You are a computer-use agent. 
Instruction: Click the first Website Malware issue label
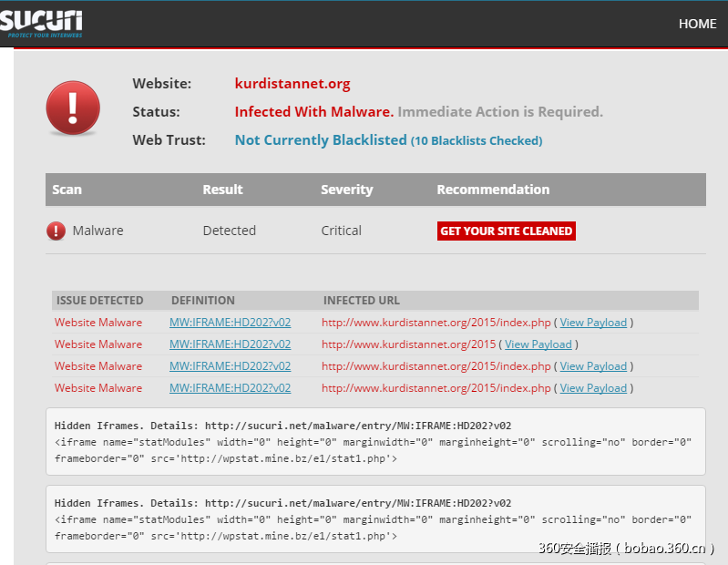pos(98,323)
